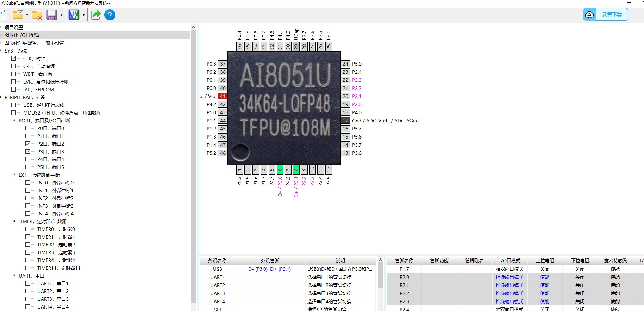Click the purple save floppy icon
The height and width of the screenshot is (311, 644).
(x=52, y=15)
